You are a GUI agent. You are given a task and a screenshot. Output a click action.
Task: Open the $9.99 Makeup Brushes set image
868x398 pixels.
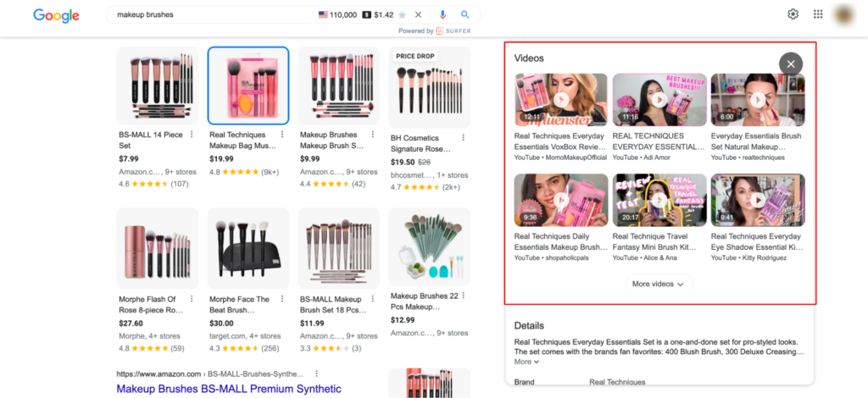coord(339,86)
